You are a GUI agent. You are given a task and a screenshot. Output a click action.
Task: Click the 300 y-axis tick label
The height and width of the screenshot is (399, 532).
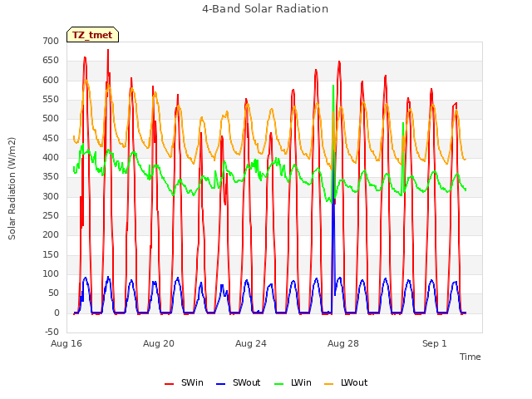pos(51,197)
